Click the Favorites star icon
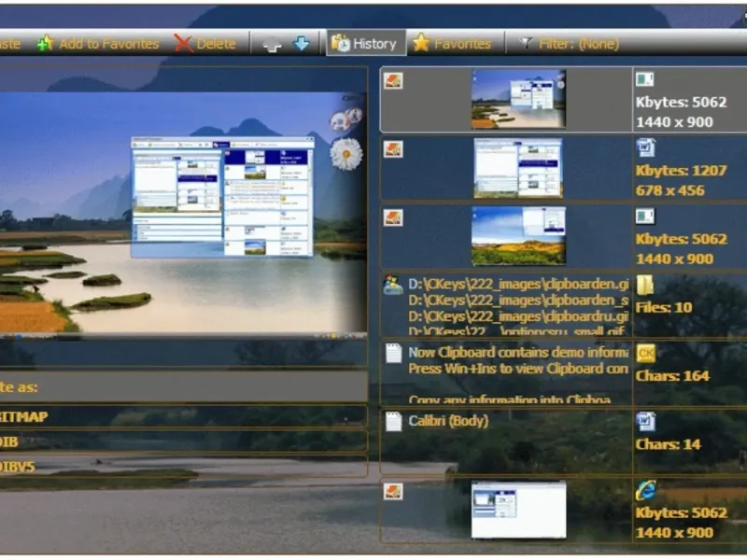747x560 pixels. (x=421, y=43)
